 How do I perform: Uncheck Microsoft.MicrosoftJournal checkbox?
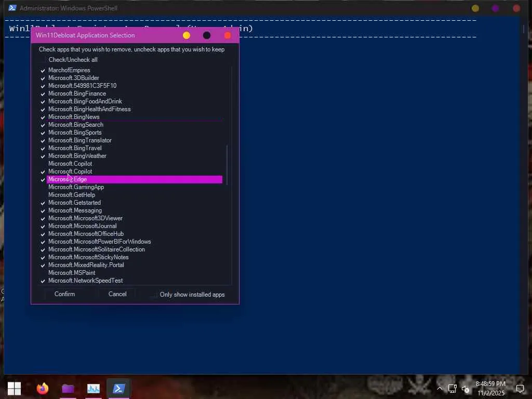43,227
